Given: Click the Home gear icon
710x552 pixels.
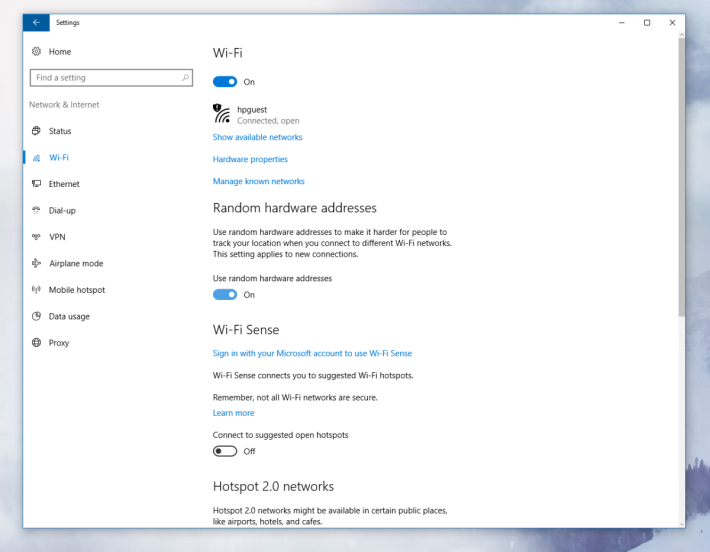Looking at the screenshot, I should click(x=36, y=51).
